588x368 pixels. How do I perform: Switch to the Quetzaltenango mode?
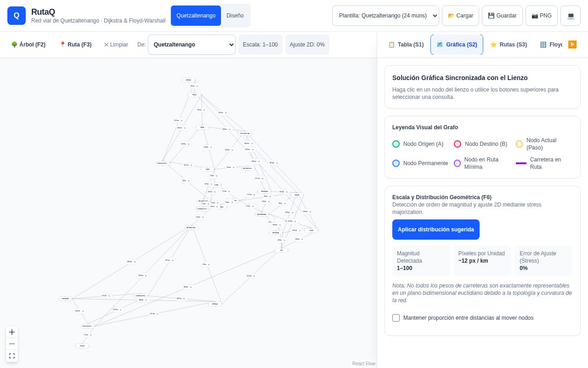coord(196,16)
